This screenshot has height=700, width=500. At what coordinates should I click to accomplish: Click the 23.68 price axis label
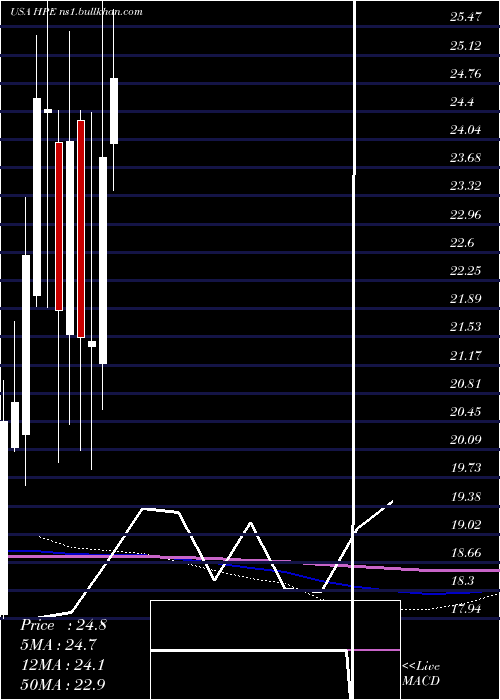(466, 158)
